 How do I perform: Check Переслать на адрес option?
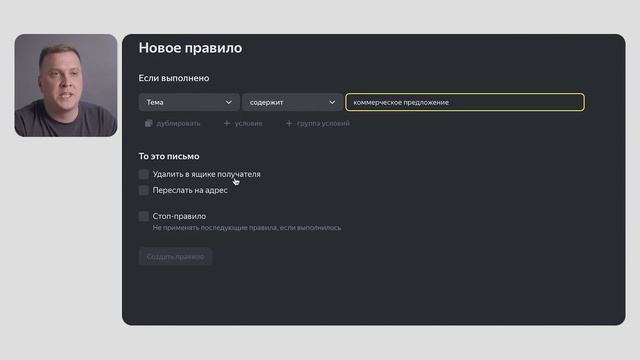pos(144,190)
